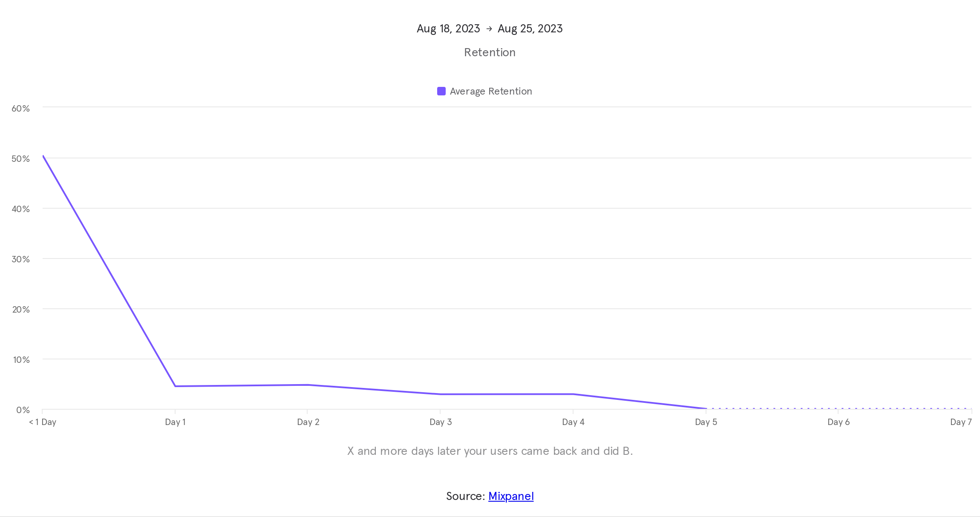Click the Day 4 x-axis label

pyautogui.click(x=573, y=422)
